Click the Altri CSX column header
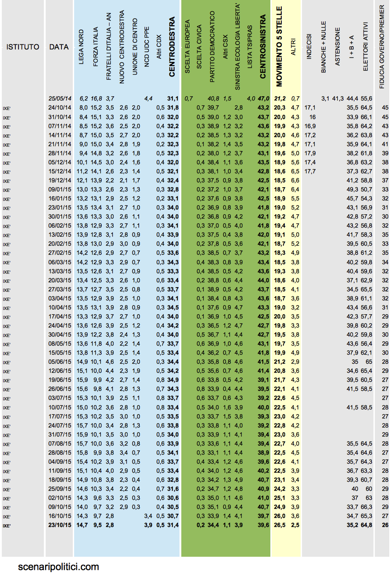This screenshot has height=578, width=392. 225,47
